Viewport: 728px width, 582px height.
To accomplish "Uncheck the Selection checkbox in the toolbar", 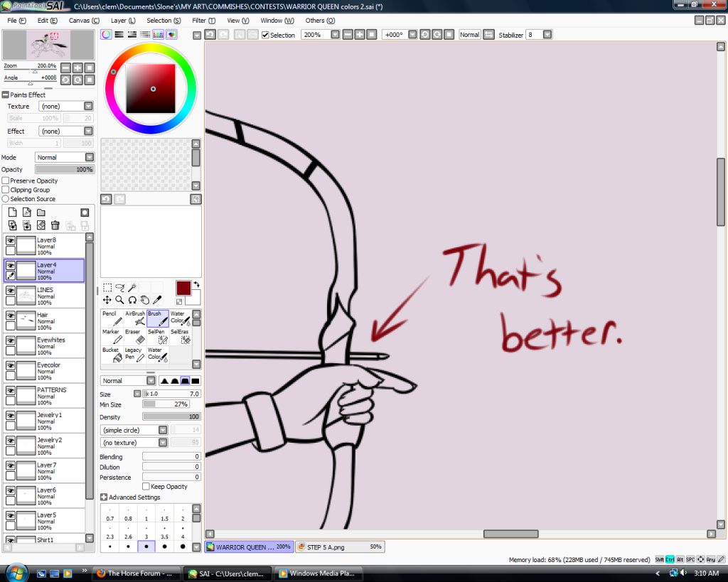I will tap(266, 35).
